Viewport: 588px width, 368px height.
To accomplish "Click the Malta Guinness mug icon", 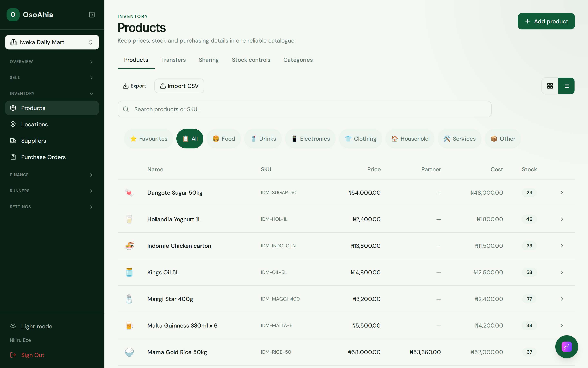I will tap(129, 325).
